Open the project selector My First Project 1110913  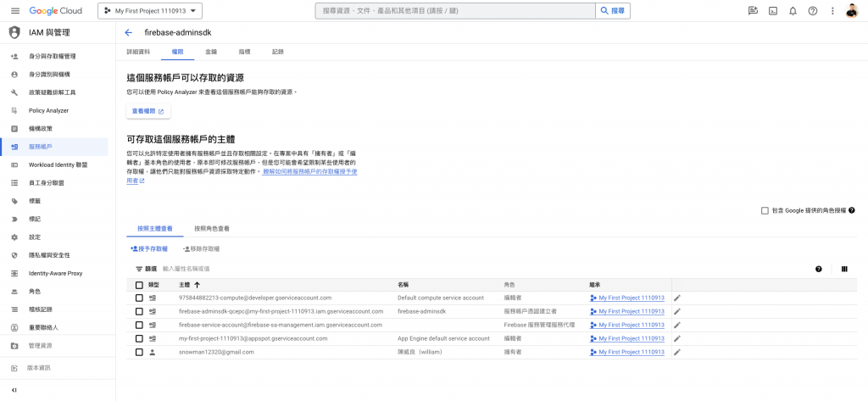tap(150, 11)
